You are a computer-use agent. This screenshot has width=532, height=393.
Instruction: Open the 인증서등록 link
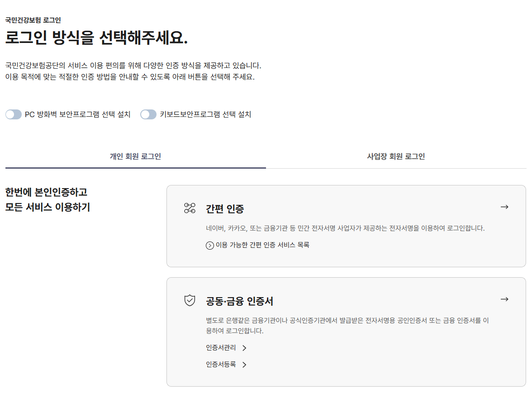pyautogui.click(x=220, y=365)
